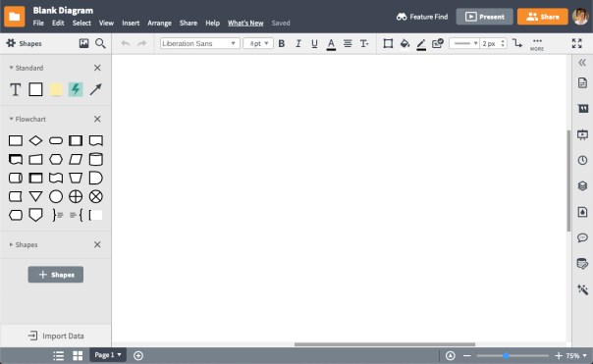This screenshot has height=364, width=593.
Task: Choose the flowchart Delay D shape
Action: tap(95, 178)
